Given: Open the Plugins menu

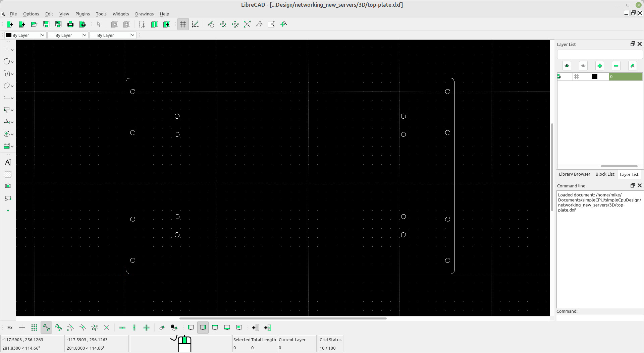Looking at the screenshot, I should pos(83,14).
